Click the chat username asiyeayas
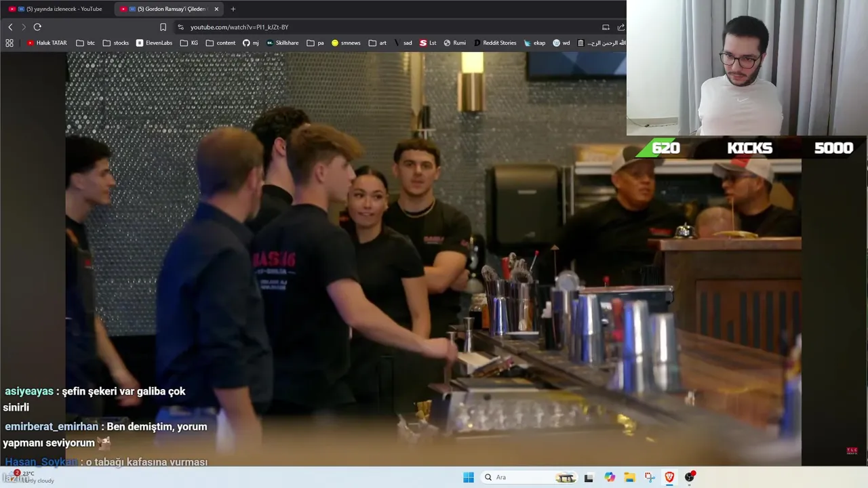The image size is (868, 488). [x=29, y=391]
